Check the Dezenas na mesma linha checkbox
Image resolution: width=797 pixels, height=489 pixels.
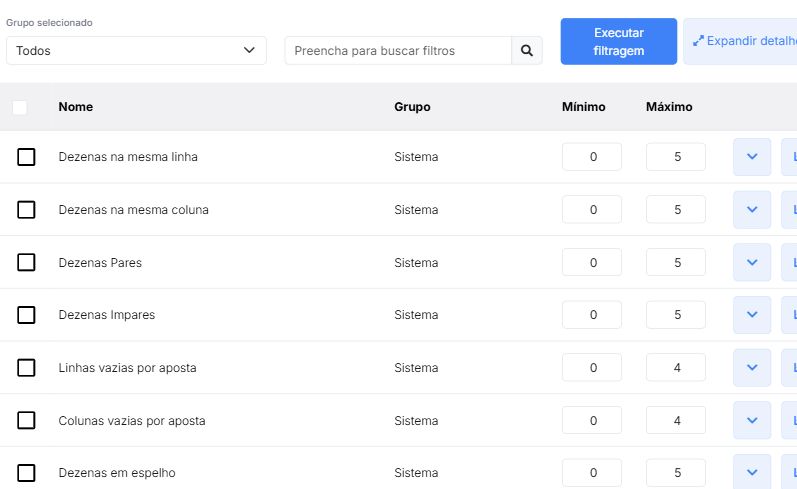(x=26, y=157)
